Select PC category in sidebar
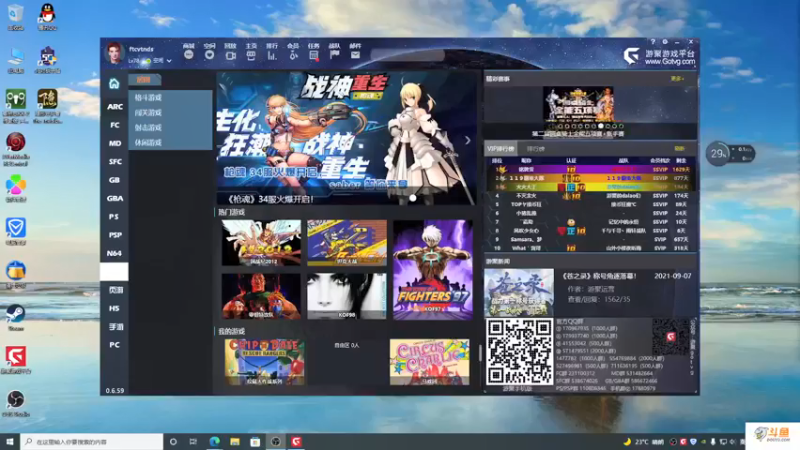 115,345
